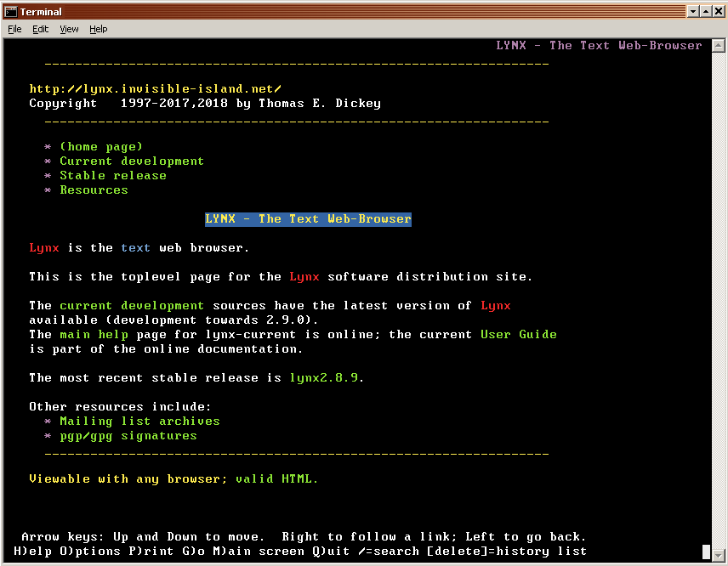
Task: Open pgp/gpg signatures link
Action: pos(128,436)
